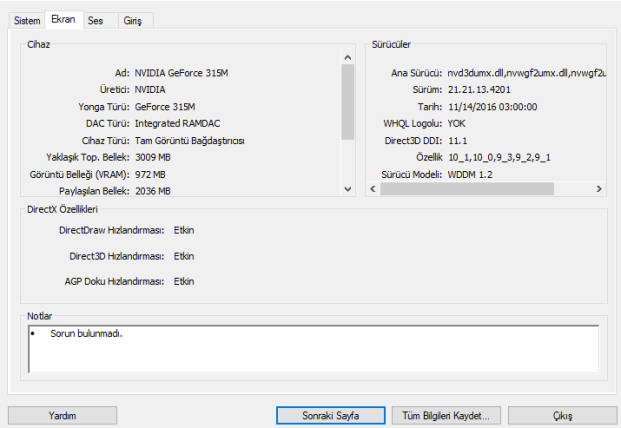621x428 pixels.
Task: Click Direct3D DDI value '11.1'
Action: point(458,141)
